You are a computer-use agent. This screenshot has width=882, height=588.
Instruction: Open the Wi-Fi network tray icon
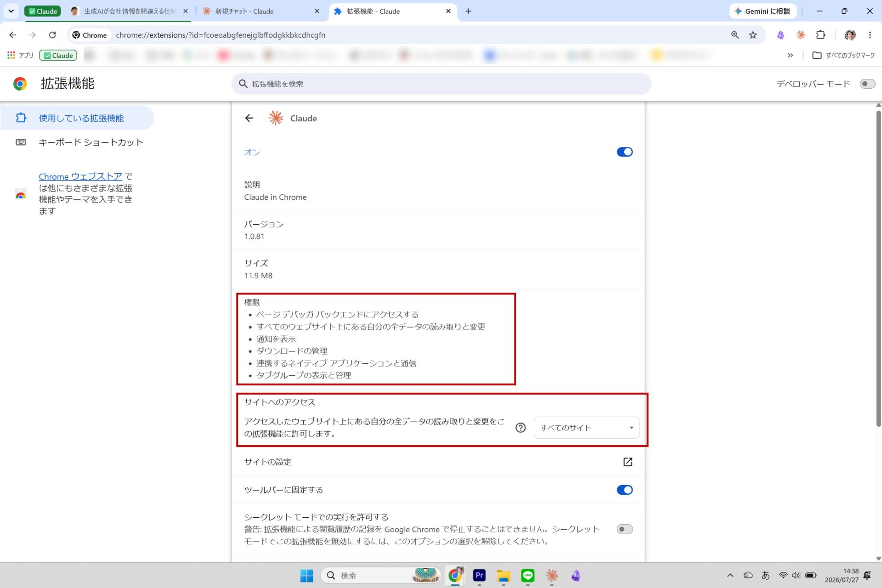pos(783,575)
